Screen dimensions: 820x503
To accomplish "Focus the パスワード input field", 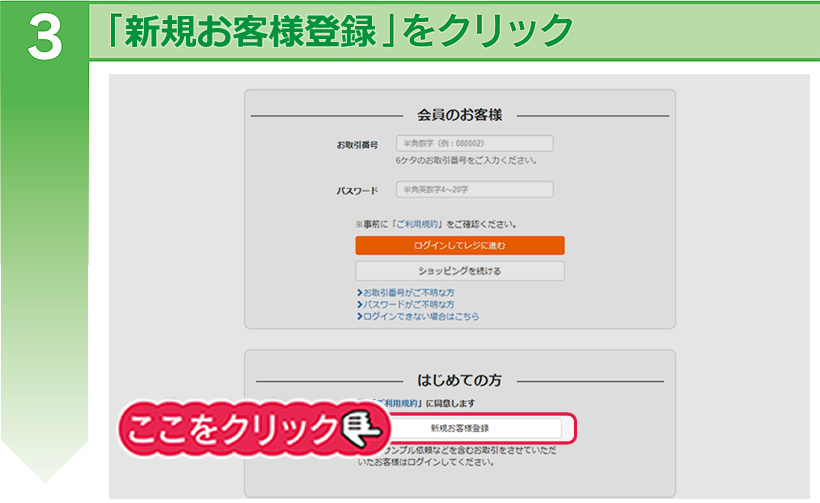I will [x=474, y=189].
